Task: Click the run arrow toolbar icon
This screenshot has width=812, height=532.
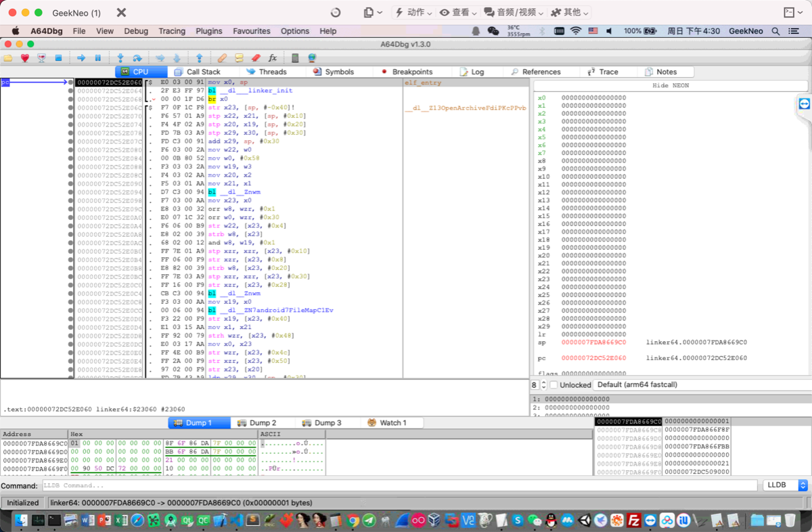Action: 81,58
